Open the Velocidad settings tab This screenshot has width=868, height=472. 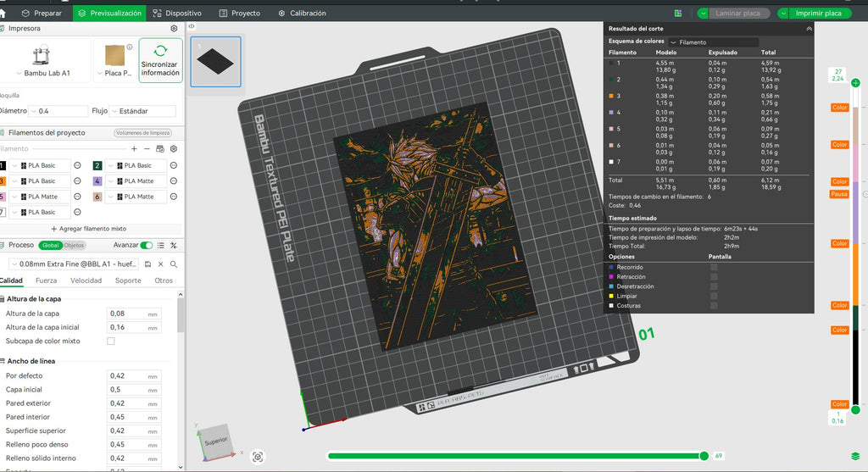point(86,280)
